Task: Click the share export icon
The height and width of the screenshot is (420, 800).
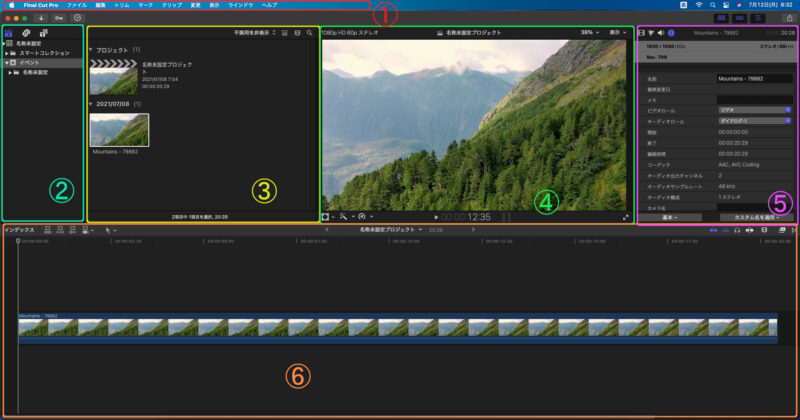Action: pyautogui.click(x=789, y=17)
